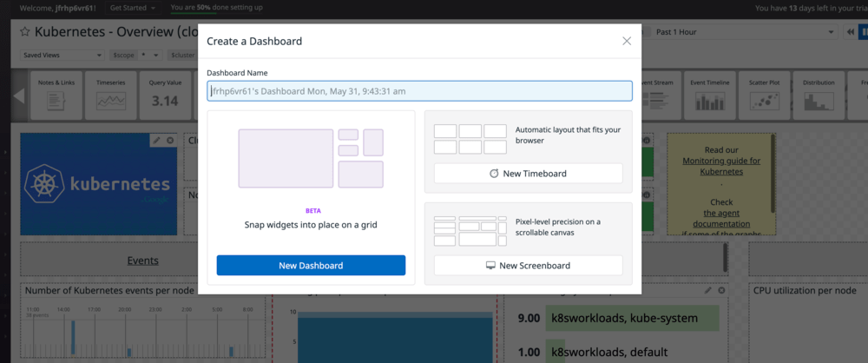Click the BETA label
The width and height of the screenshot is (868, 363).
tap(312, 211)
